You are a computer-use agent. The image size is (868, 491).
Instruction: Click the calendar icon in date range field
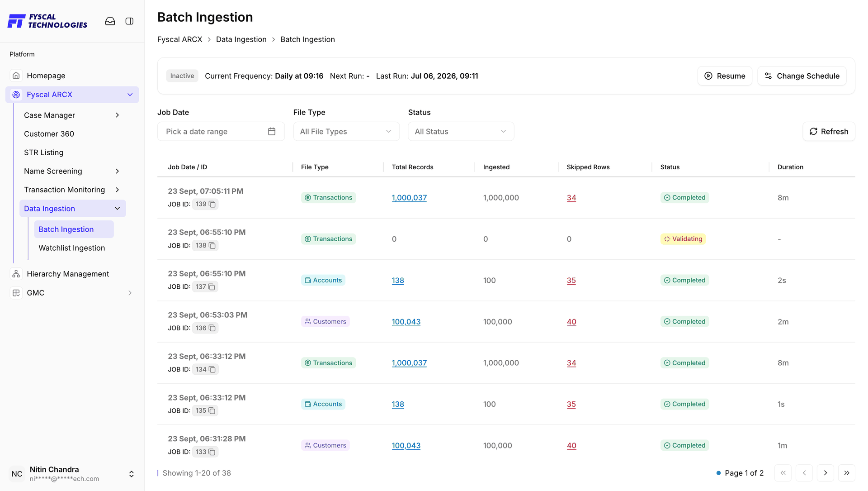tap(272, 131)
